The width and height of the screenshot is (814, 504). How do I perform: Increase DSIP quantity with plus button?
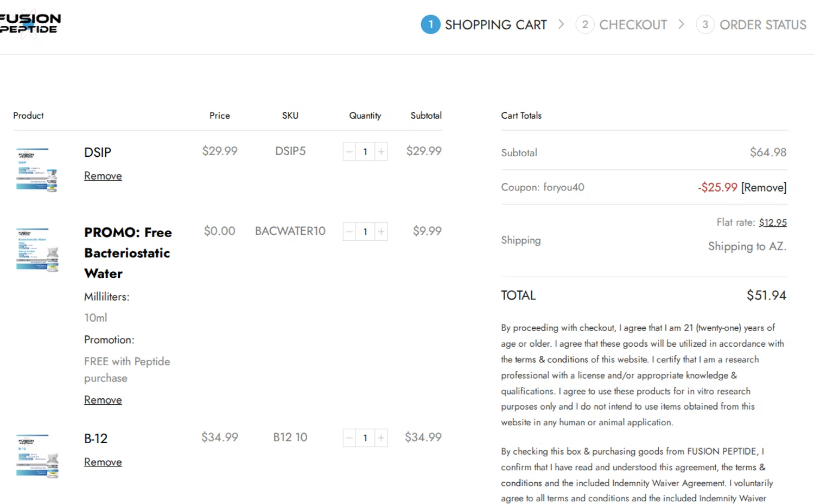(381, 152)
